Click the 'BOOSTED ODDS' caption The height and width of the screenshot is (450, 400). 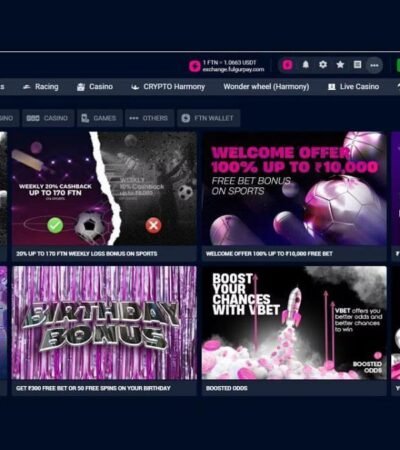point(227,388)
